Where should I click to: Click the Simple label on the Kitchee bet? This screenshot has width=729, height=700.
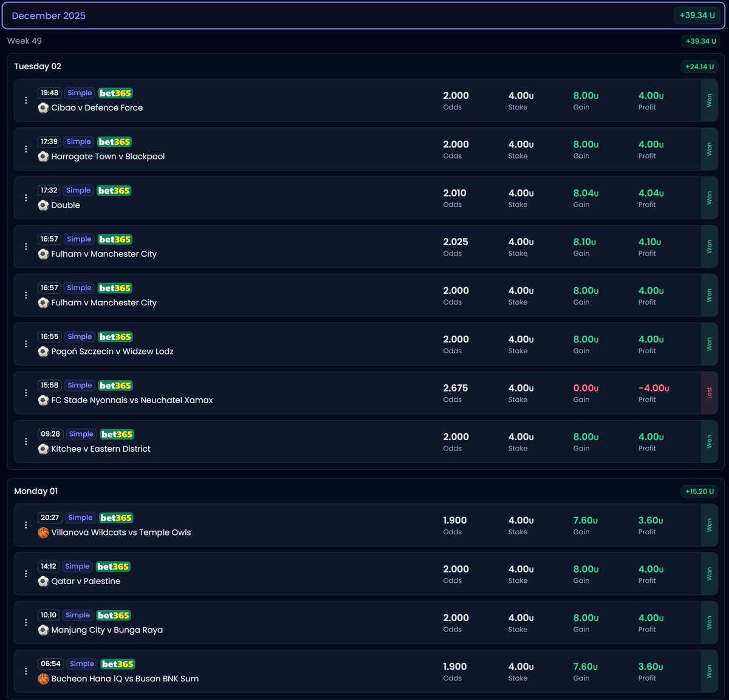[81, 434]
